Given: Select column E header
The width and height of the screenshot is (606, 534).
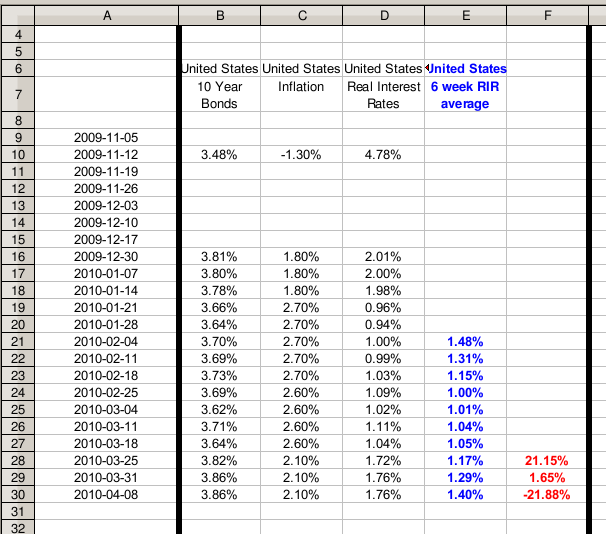Looking at the screenshot, I should click(x=466, y=15).
